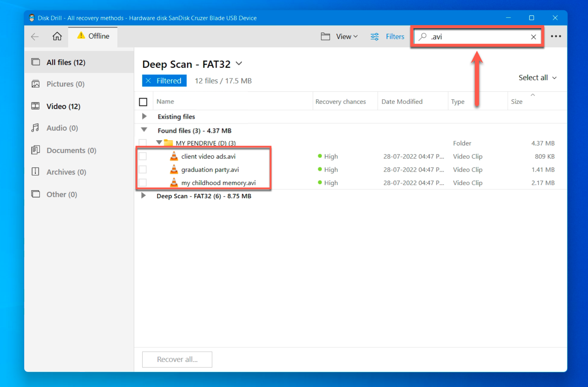The height and width of the screenshot is (387, 588).
Task: Check the MY PENDRIVE (D) folder checkbox
Action: [143, 143]
